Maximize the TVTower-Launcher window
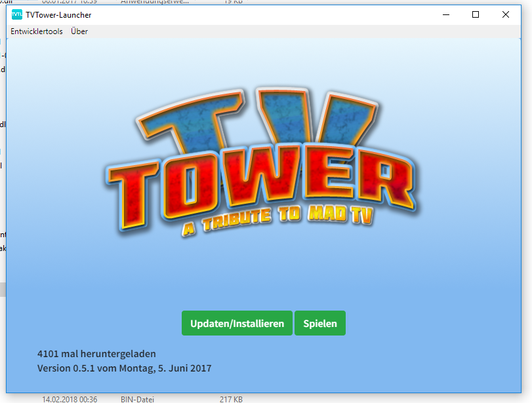The height and width of the screenshot is (403, 532). 476,14
